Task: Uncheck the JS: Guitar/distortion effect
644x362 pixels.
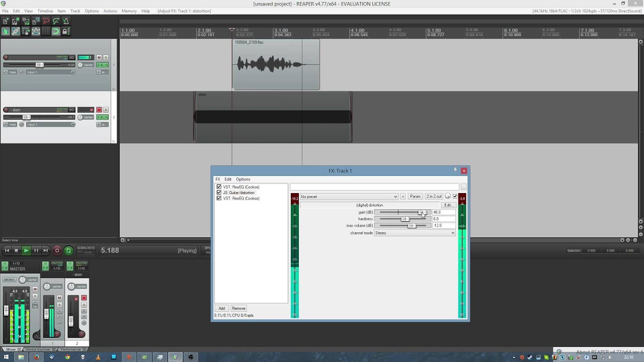Action: 219,193
